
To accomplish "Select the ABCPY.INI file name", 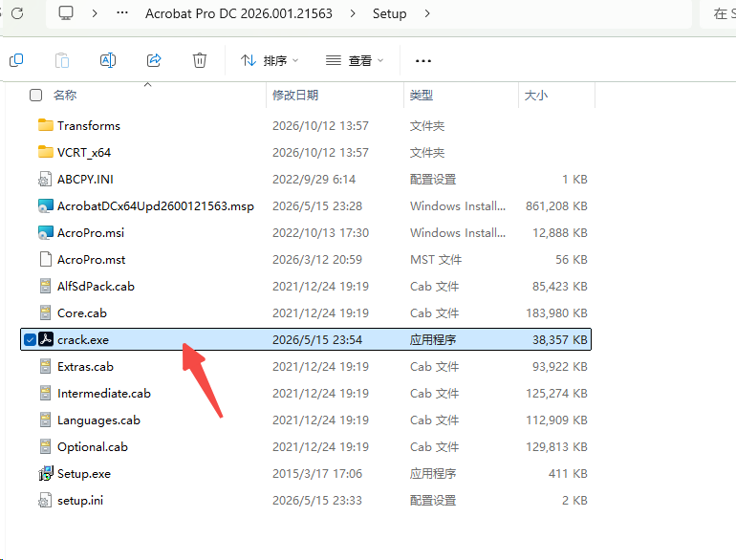I will (x=85, y=180).
